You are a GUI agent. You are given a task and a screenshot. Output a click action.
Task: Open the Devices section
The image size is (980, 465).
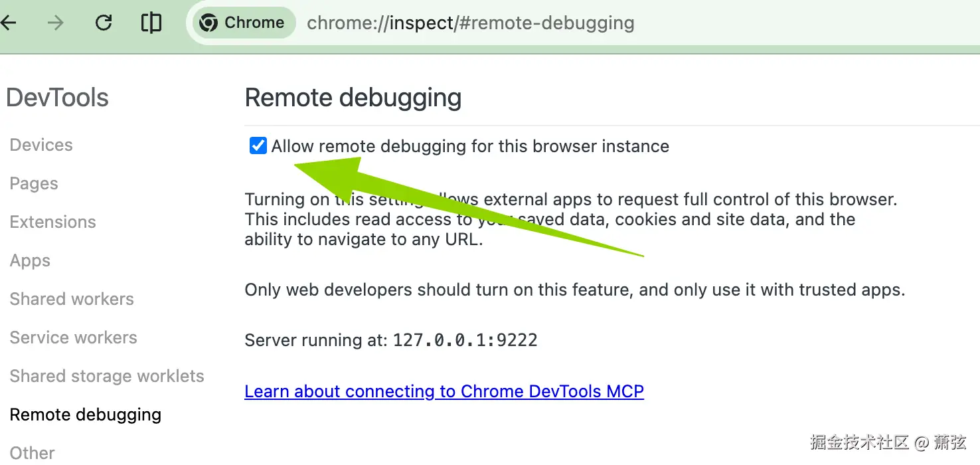pos(41,145)
